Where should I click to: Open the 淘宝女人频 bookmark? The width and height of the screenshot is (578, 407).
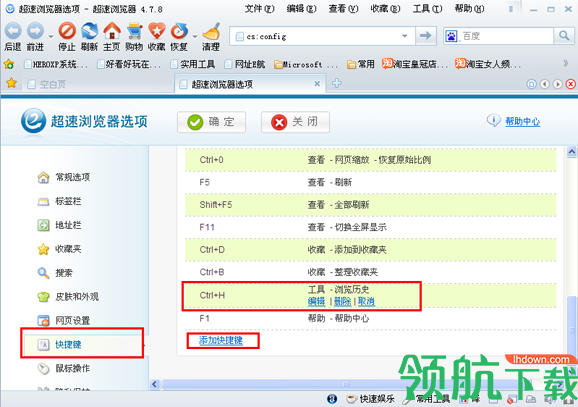pos(488,65)
